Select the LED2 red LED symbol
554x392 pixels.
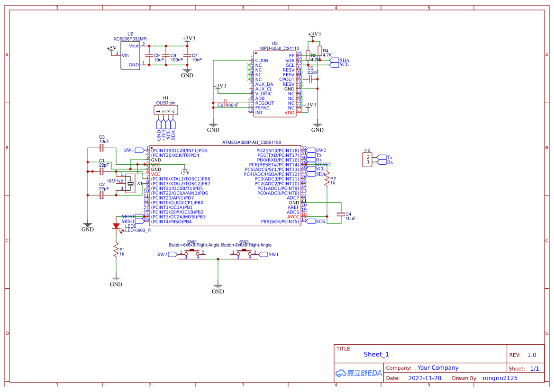116,226
